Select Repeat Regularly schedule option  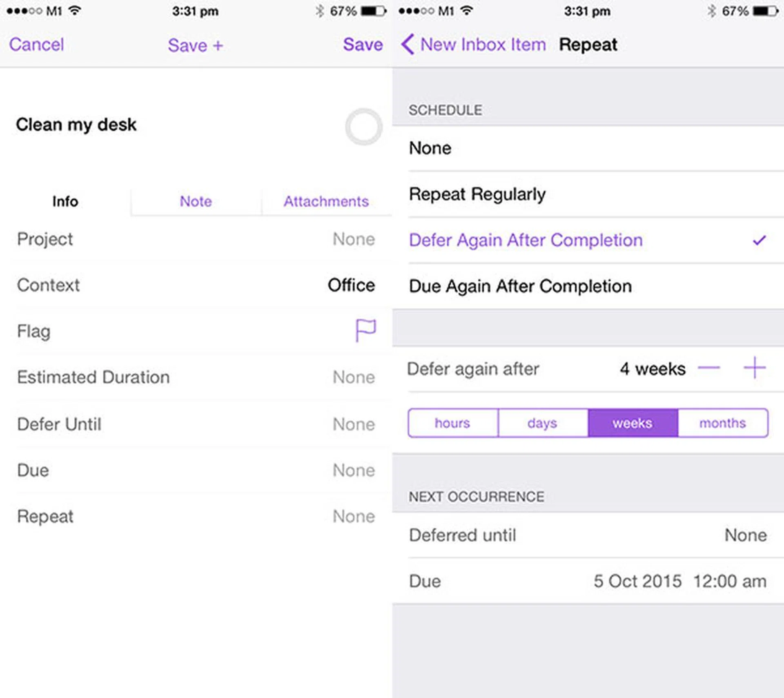pos(477,194)
